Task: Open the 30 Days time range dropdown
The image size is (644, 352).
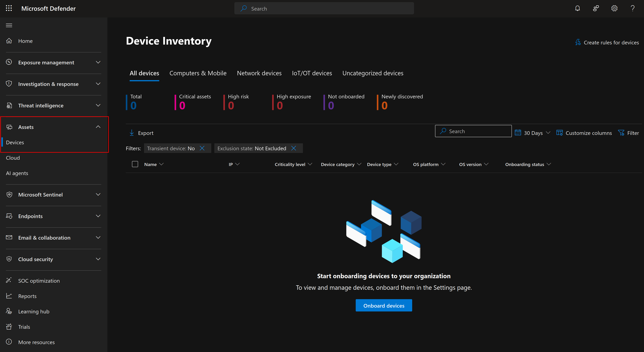Action: click(533, 133)
